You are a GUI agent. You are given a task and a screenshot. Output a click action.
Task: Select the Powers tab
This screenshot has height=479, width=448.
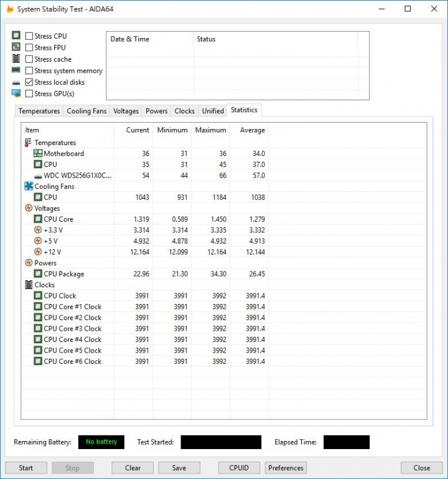(x=157, y=111)
